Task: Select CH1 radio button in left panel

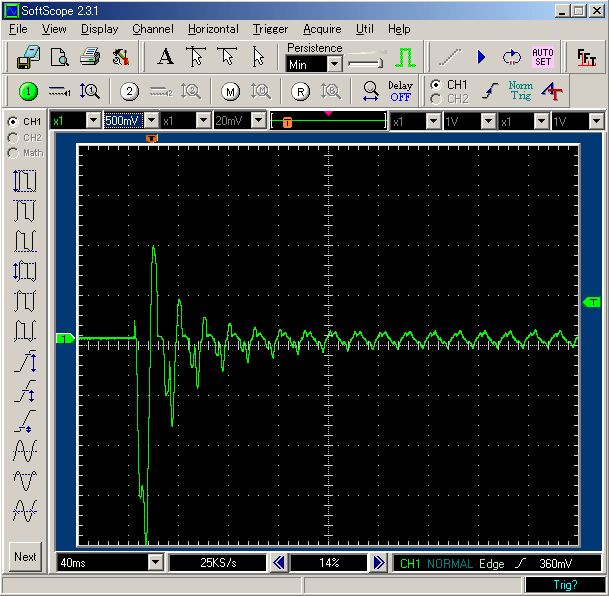Action: (x=13, y=121)
